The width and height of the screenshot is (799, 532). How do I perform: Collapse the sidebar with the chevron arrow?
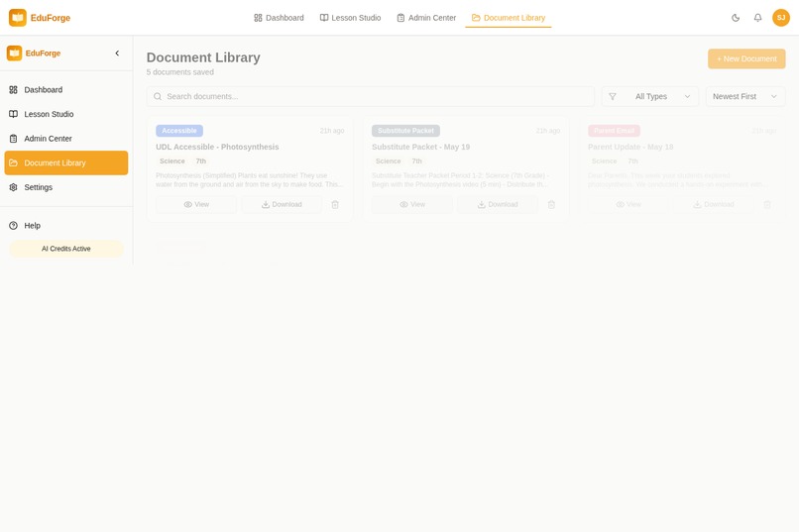(117, 53)
